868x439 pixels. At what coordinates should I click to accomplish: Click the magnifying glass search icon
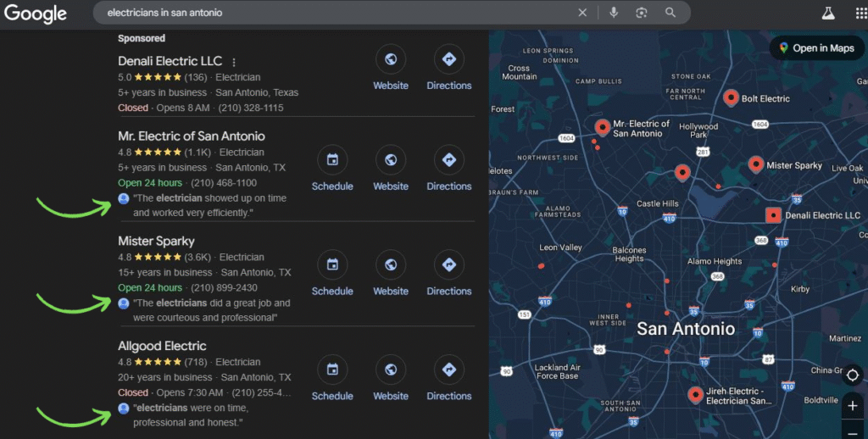(670, 12)
